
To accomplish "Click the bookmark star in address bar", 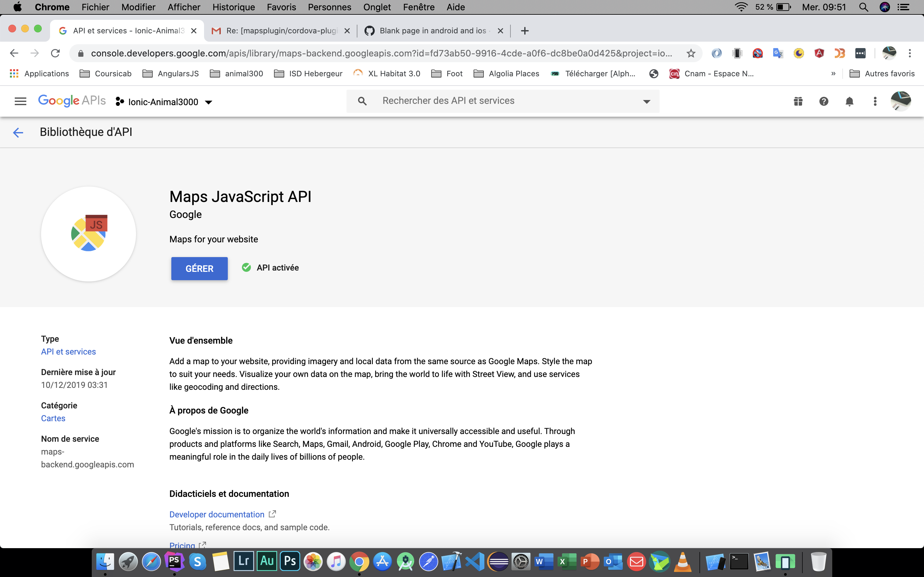I will tap(691, 53).
